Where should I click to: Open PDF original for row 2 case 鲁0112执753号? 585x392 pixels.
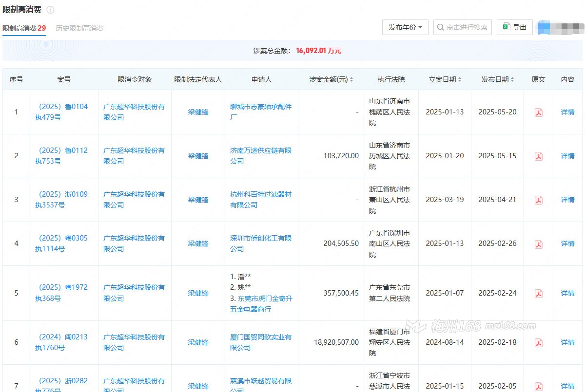539,156
